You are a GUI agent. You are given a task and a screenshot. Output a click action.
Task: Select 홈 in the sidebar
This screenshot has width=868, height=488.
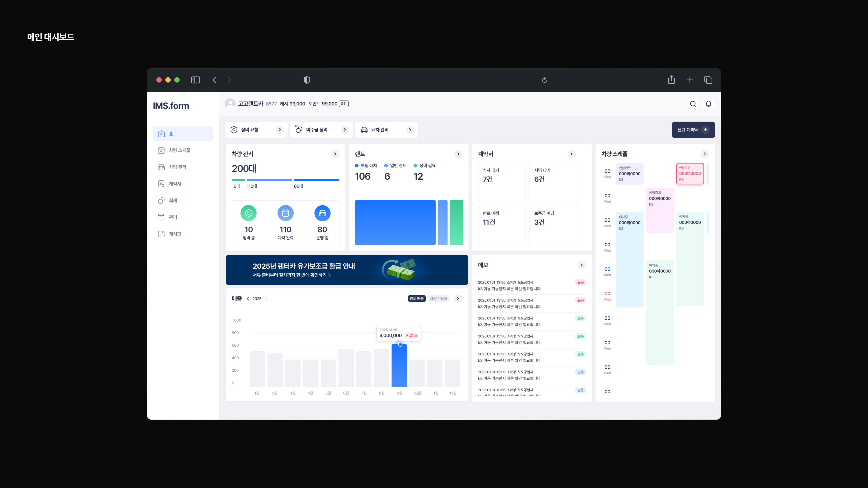pos(183,134)
